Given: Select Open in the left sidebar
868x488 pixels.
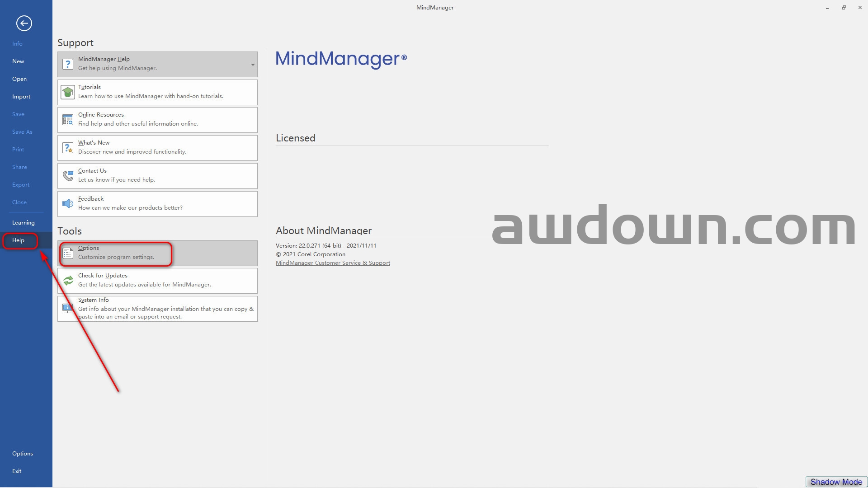Looking at the screenshot, I should point(19,79).
